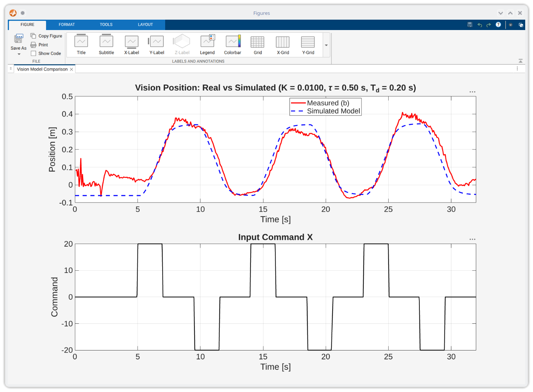Click the dock figure window icon
The width and height of the screenshot is (533, 392).
[521, 25]
